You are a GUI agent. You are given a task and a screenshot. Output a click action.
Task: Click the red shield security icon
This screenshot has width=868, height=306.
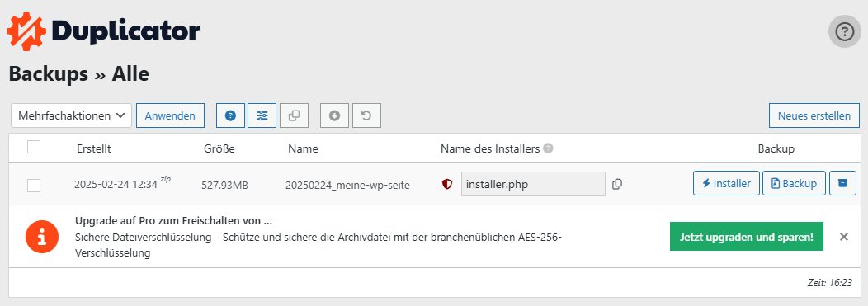[x=447, y=184]
